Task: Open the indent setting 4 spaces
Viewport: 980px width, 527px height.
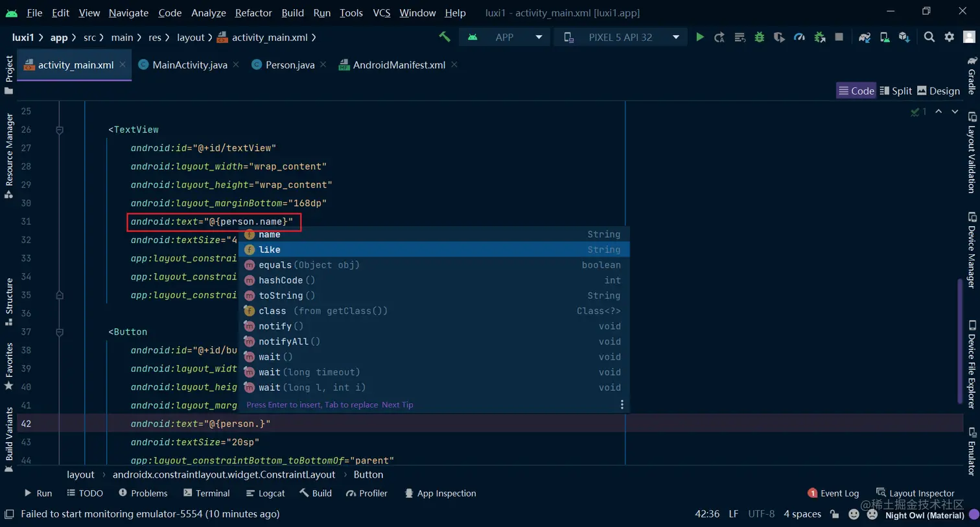Action: [x=802, y=514]
